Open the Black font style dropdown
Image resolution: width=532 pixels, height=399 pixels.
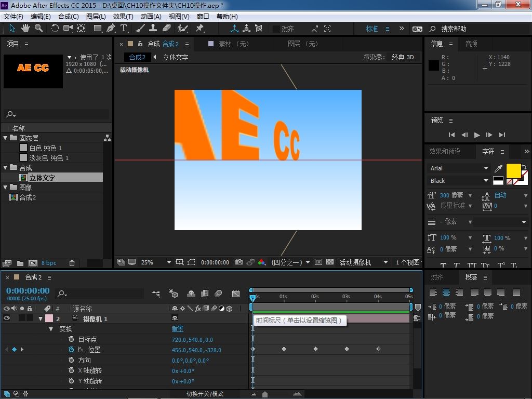point(459,180)
